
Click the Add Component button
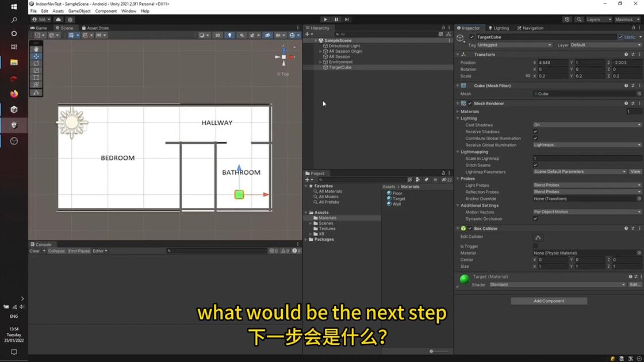[549, 301]
